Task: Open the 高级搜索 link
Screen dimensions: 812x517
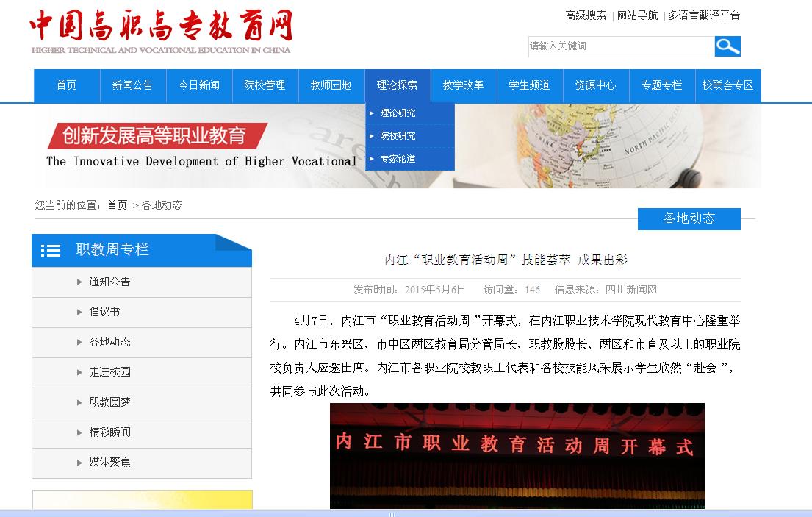Action: coord(586,15)
